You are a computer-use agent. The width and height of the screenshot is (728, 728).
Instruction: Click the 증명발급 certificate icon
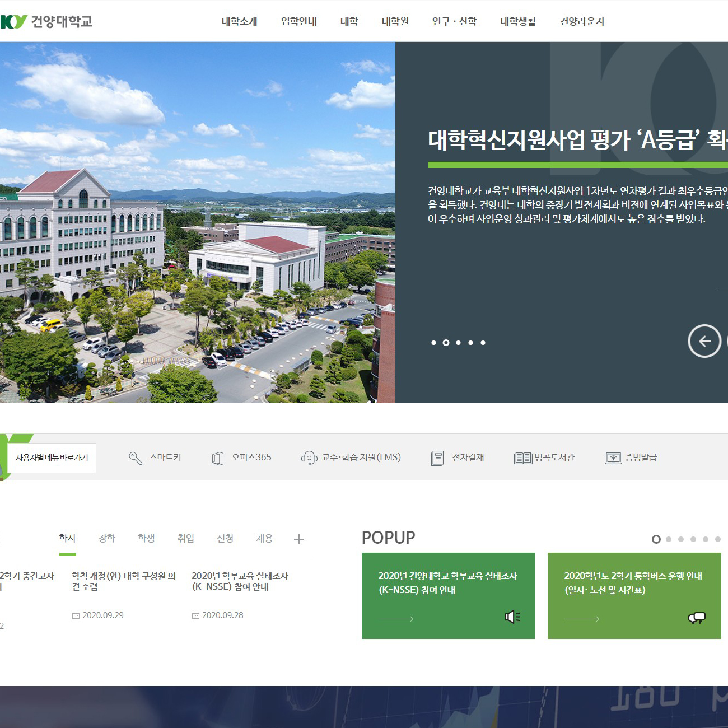tap(613, 458)
